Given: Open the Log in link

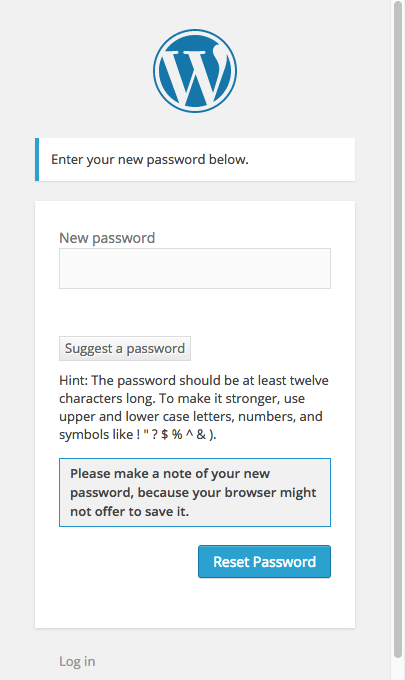Looking at the screenshot, I should pyautogui.click(x=77, y=661).
